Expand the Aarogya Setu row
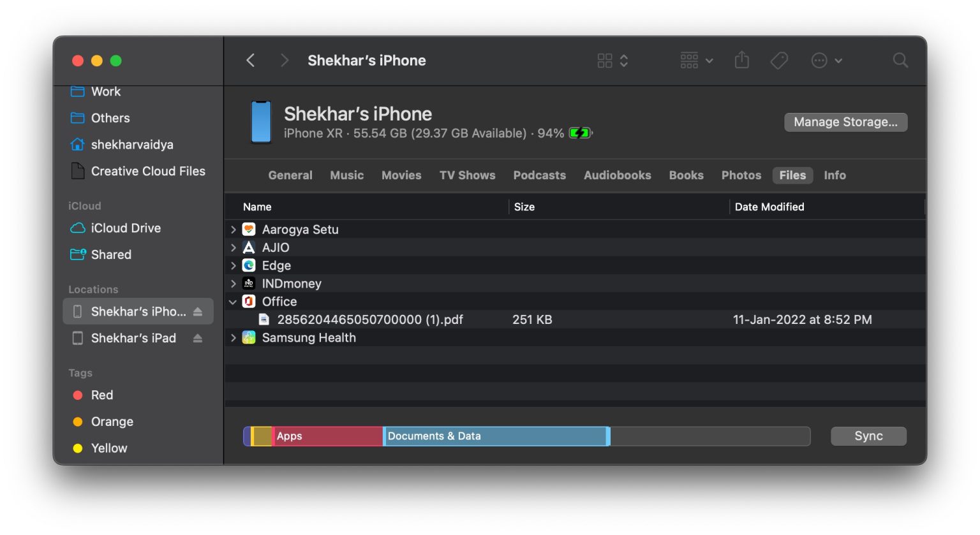The height and width of the screenshot is (535, 980). click(234, 230)
